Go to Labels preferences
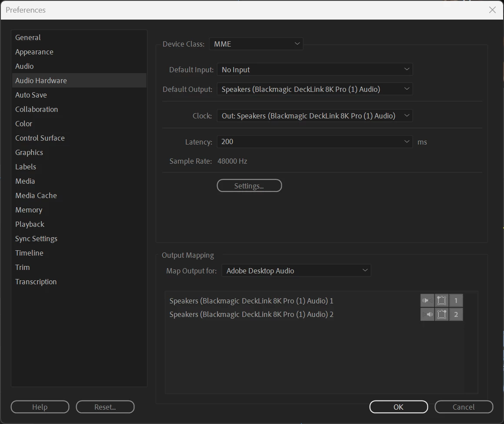The width and height of the screenshot is (504, 424). [79, 167]
